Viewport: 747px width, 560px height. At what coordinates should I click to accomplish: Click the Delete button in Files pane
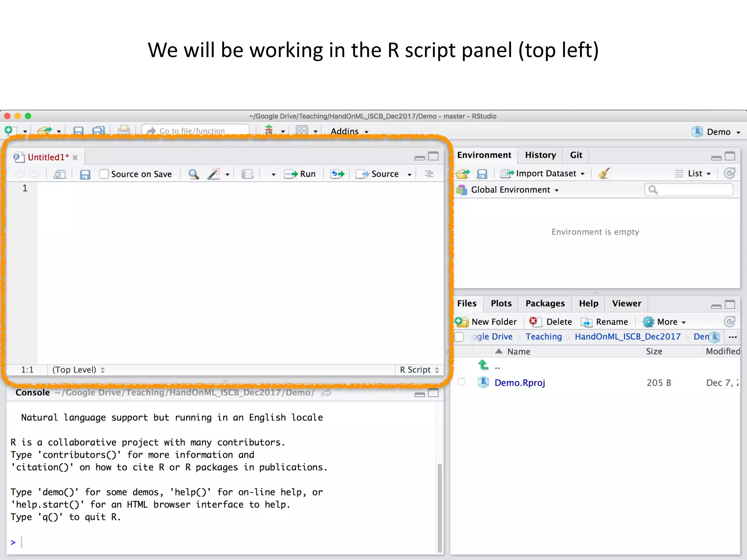[x=551, y=322]
